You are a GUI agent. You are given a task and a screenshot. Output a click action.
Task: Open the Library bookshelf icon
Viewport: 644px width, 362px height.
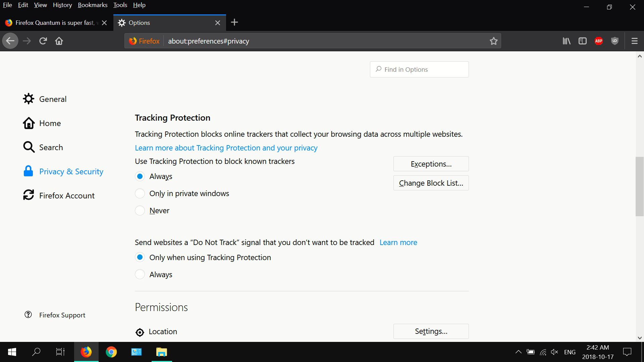coord(567,41)
